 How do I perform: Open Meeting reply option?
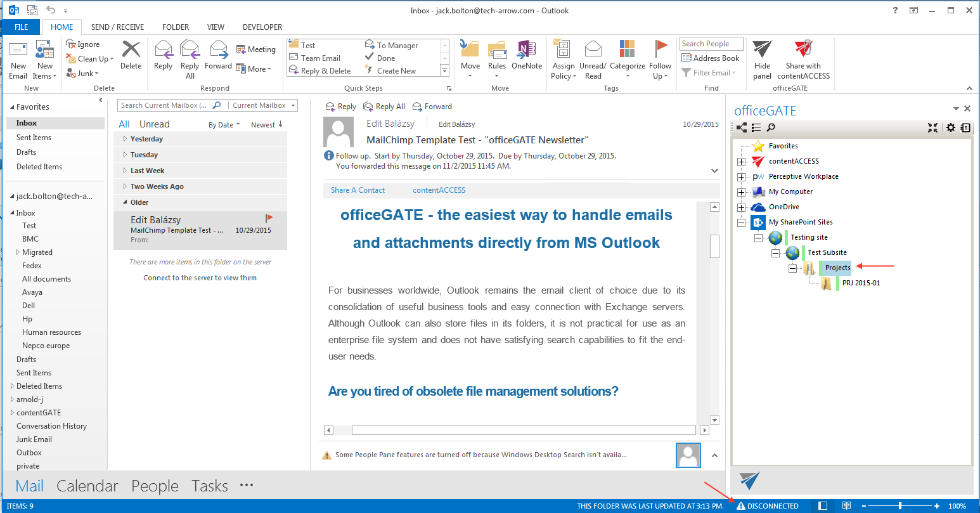pos(256,49)
